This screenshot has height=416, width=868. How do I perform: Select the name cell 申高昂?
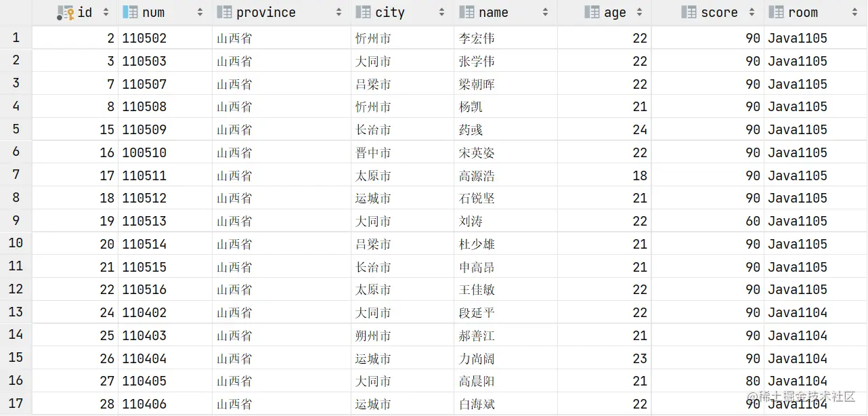[477, 267]
